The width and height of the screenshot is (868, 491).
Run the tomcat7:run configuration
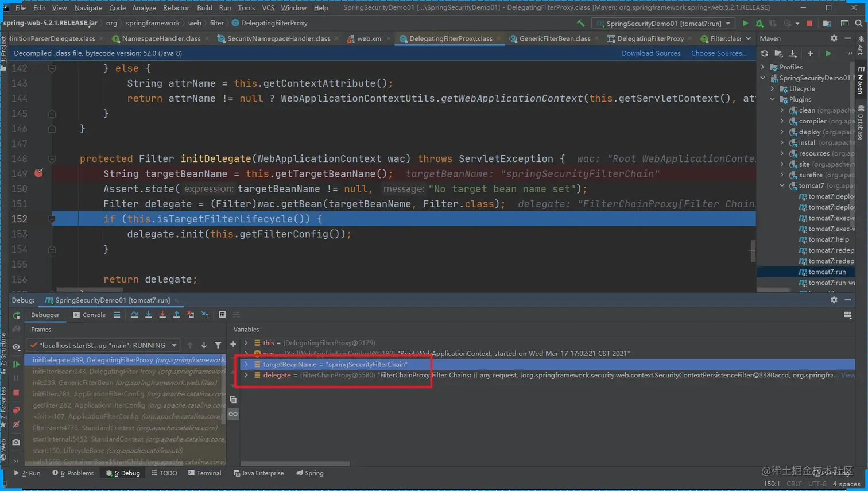(x=745, y=24)
